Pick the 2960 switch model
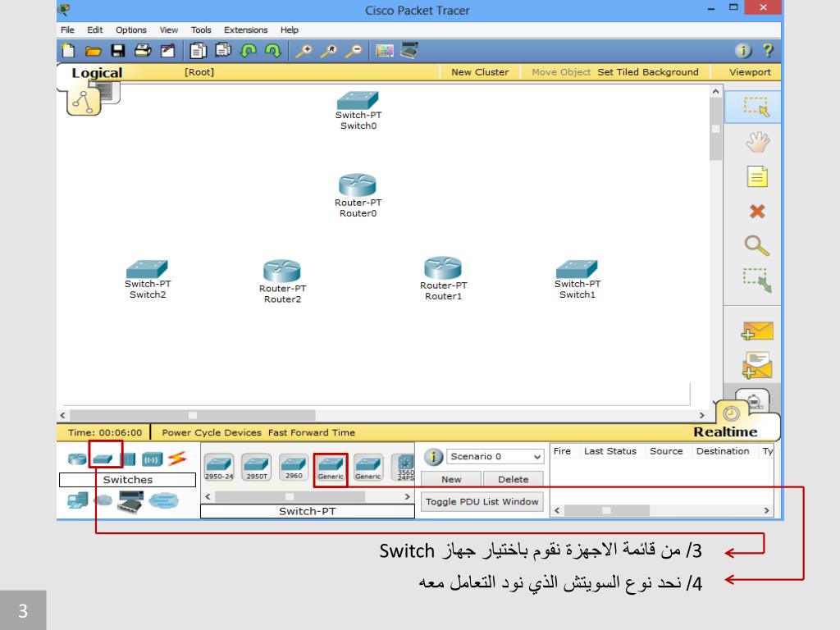 pyautogui.click(x=294, y=467)
